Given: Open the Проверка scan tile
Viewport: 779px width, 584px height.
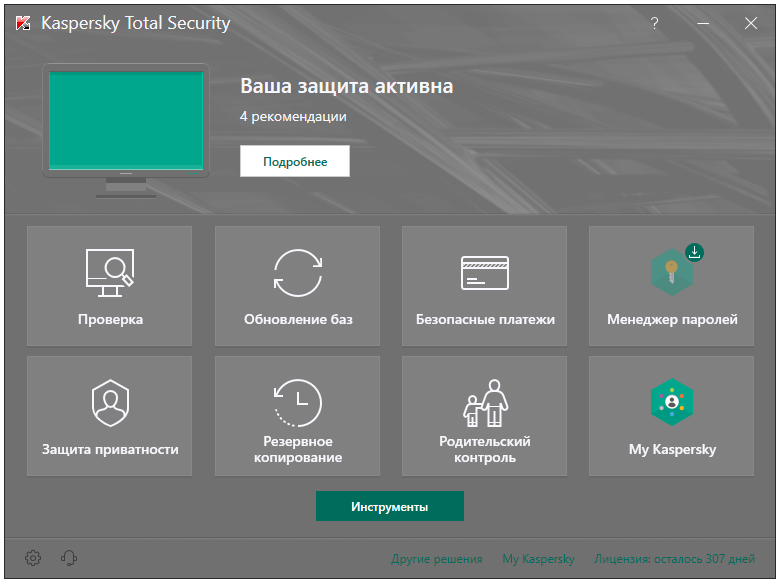Looking at the screenshot, I should tap(109, 286).
